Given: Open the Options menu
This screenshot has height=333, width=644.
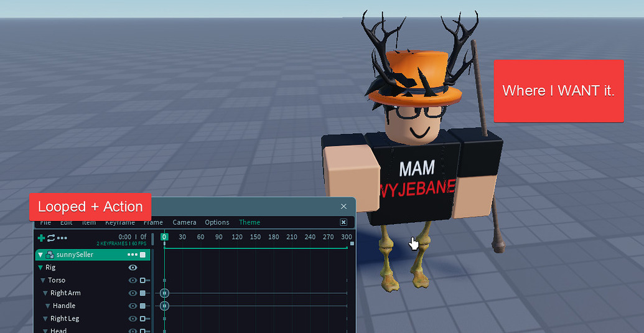Looking at the screenshot, I should 217,222.
